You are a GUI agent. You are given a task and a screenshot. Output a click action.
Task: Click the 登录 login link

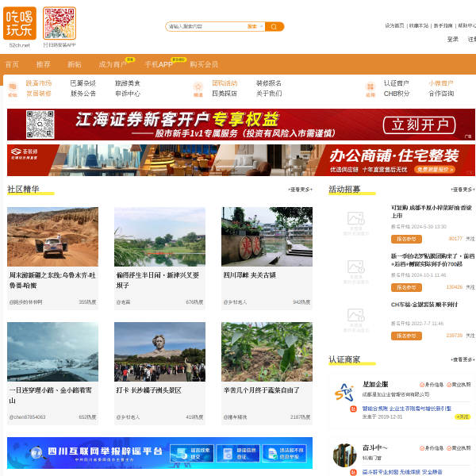tap(453, 39)
